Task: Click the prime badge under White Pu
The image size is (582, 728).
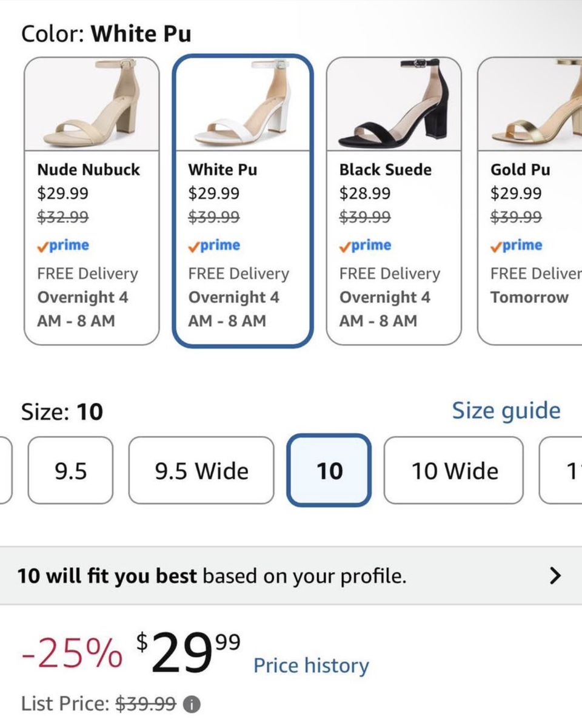Action: (x=214, y=246)
